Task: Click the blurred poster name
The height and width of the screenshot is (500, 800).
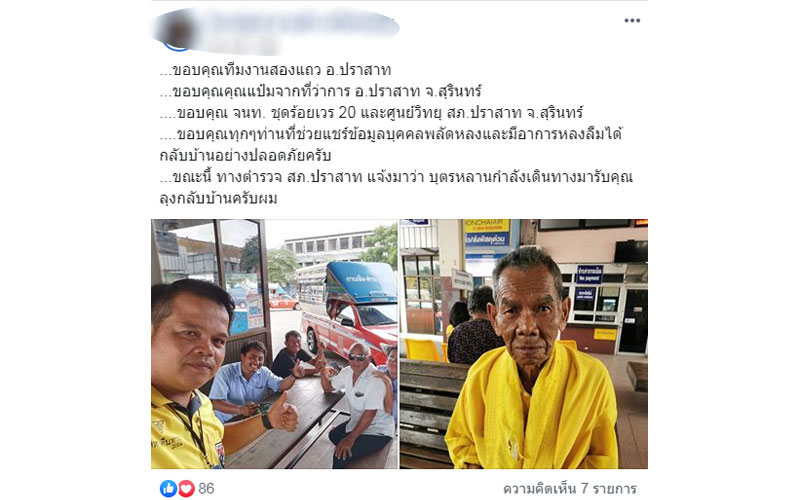Action: 301,23
